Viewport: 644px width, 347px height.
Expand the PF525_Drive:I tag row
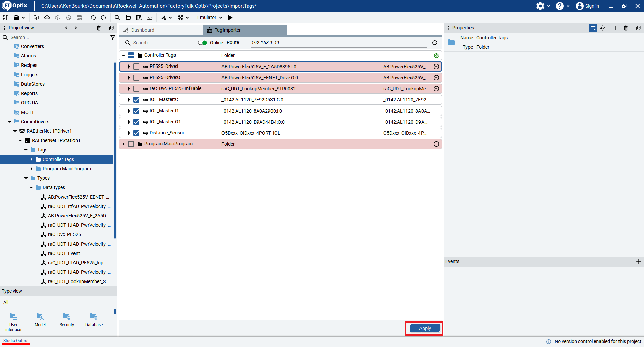pos(129,67)
